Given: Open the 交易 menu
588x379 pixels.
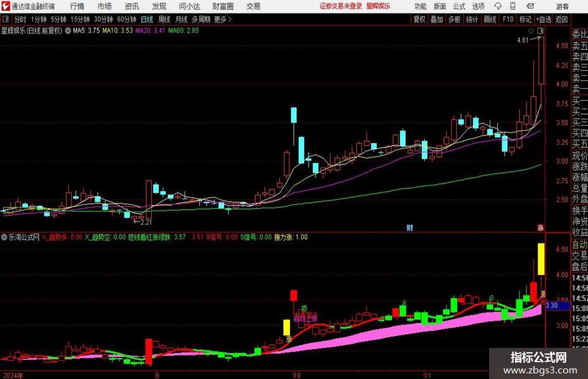Looking at the screenshot, I should [253, 6].
